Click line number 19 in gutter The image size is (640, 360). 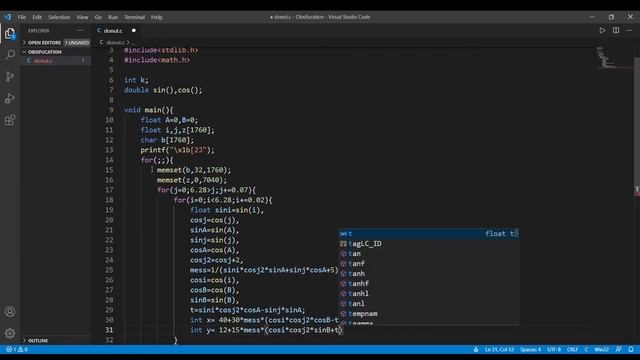click(109, 210)
